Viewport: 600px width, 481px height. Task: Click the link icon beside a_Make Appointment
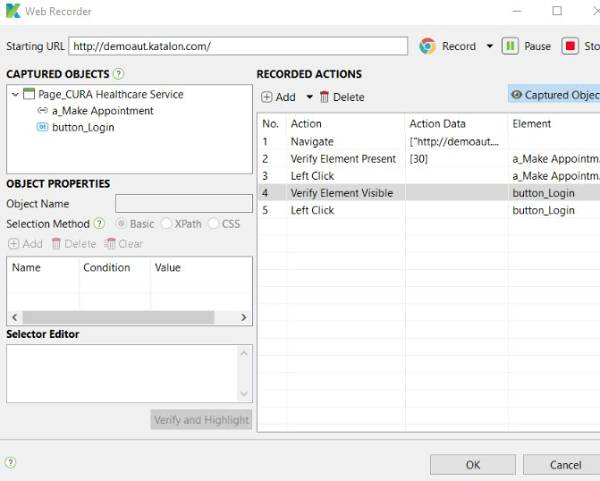[42, 111]
